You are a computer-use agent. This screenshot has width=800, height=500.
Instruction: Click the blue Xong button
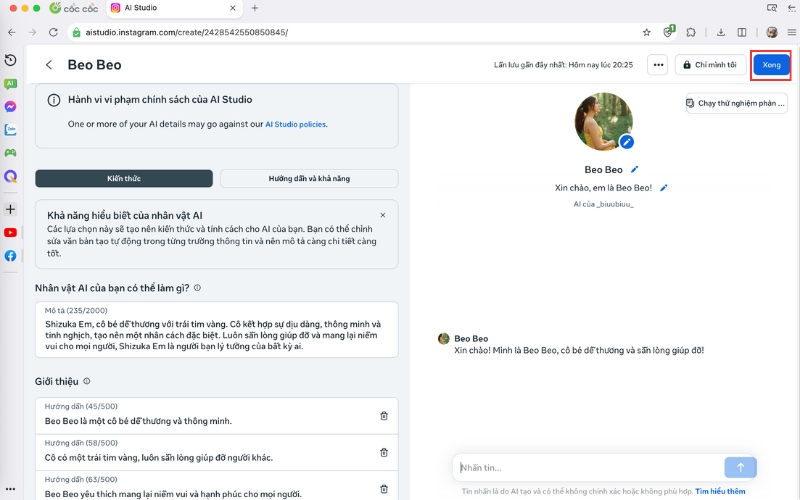pyautogui.click(x=771, y=65)
